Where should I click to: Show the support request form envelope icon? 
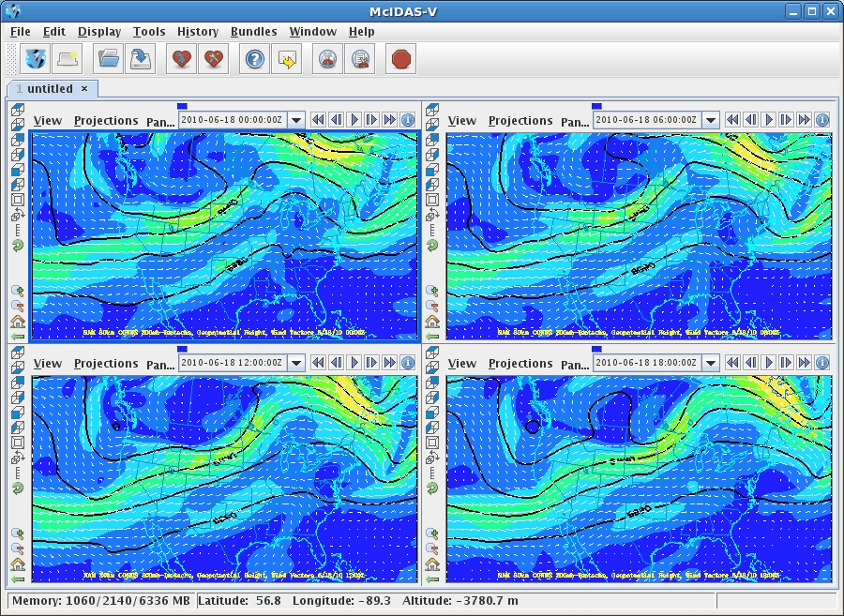286,57
